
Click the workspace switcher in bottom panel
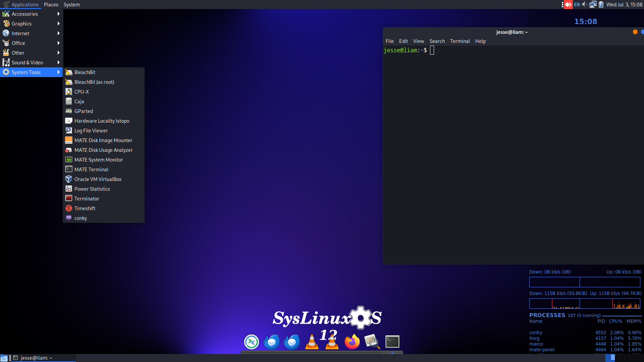[x=624, y=358]
